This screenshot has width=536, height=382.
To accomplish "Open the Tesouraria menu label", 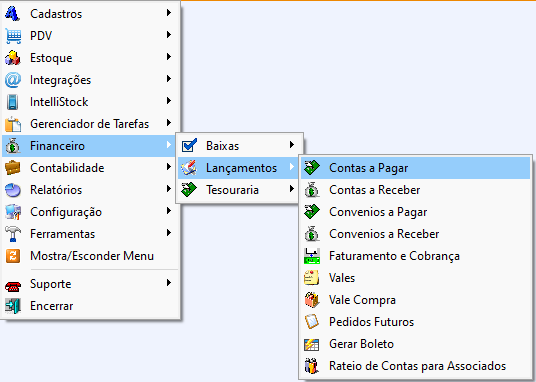I will [x=232, y=190].
